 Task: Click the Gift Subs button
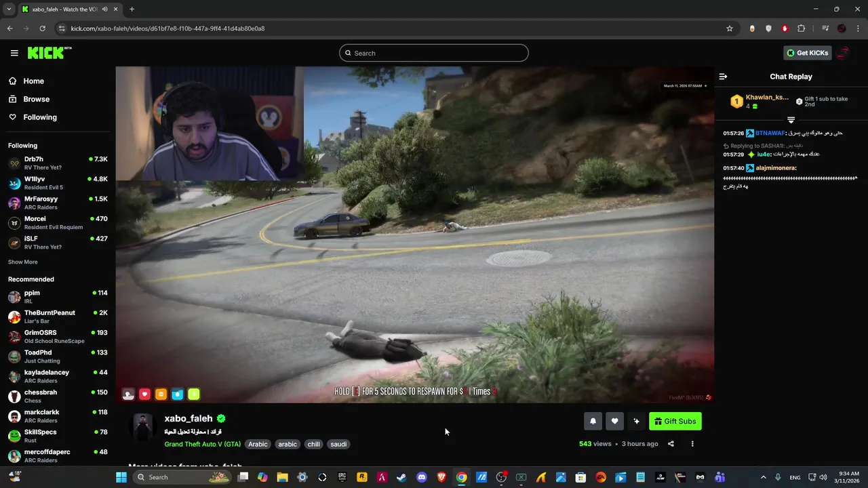[x=675, y=421]
